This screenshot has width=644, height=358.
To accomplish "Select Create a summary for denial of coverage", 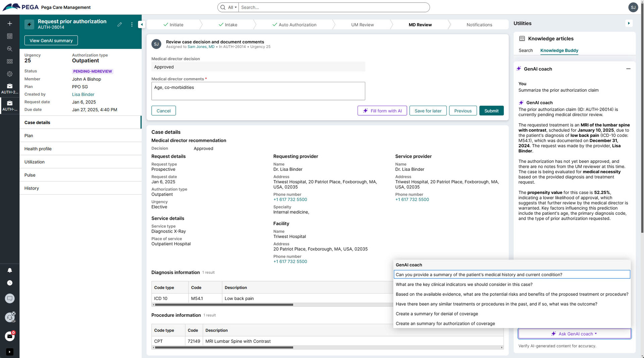I will coord(437,314).
